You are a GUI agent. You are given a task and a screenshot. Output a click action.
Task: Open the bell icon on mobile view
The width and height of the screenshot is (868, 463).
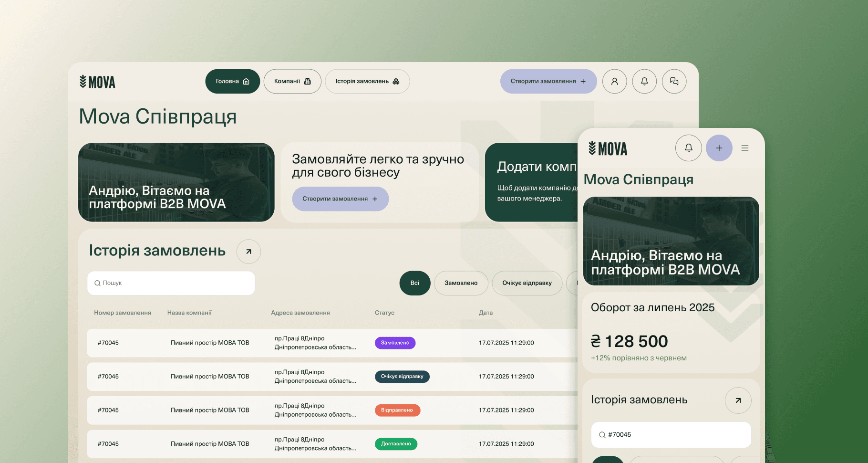tap(688, 148)
